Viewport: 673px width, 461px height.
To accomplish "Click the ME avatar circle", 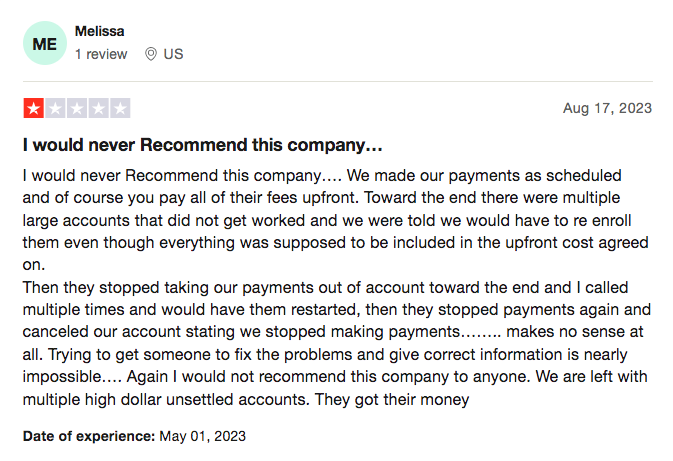I will 45,43.
